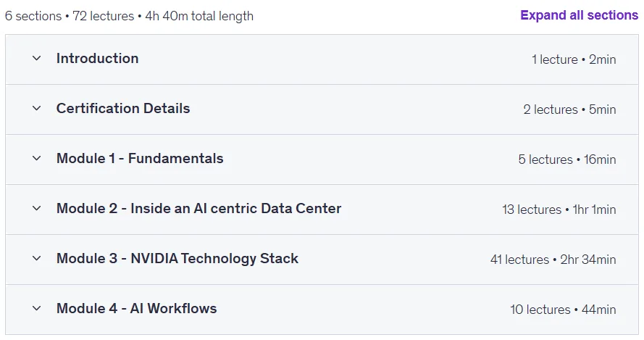The image size is (644, 340).
Task: Expand Module 1 - Fundamentals chevron
Action: (x=36, y=158)
